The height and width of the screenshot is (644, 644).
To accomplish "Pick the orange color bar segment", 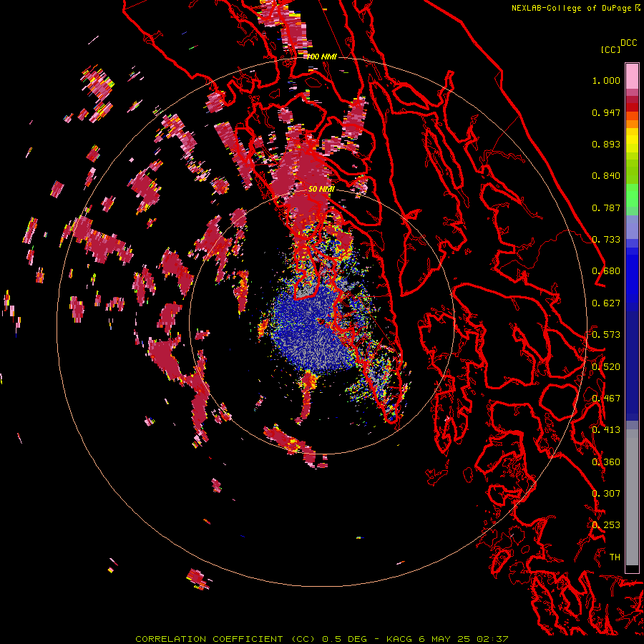I will click(632, 123).
